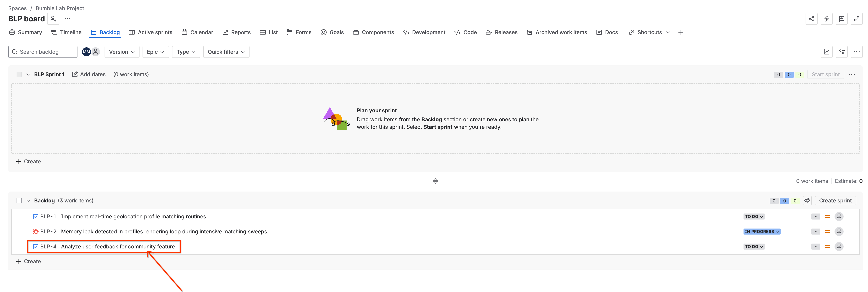Screen dimensions: 868x292
Task: Click the assignee icon for BLP-1
Action: point(839,217)
